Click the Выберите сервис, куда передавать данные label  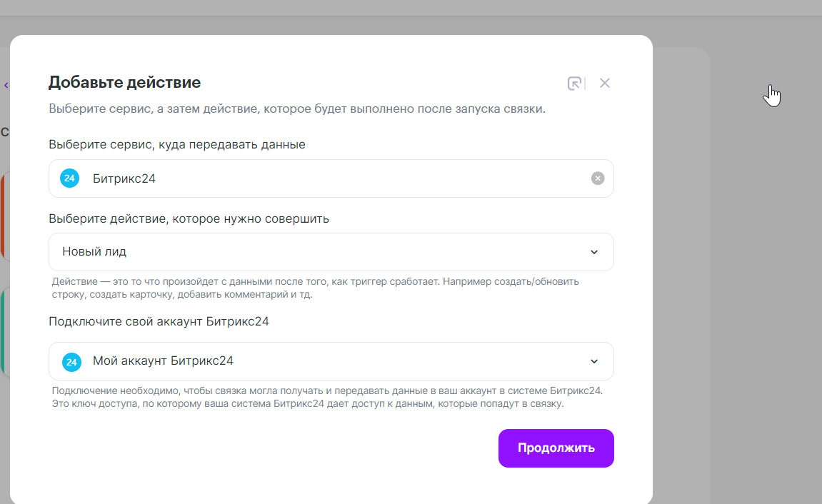pos(177,145)
